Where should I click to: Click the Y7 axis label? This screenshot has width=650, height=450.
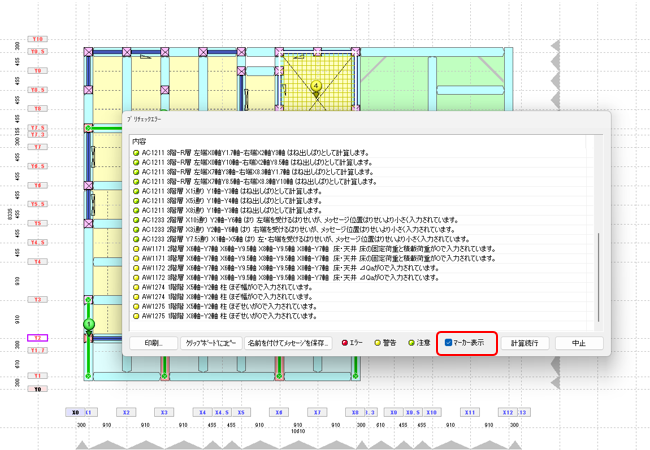tap(38, 147)
